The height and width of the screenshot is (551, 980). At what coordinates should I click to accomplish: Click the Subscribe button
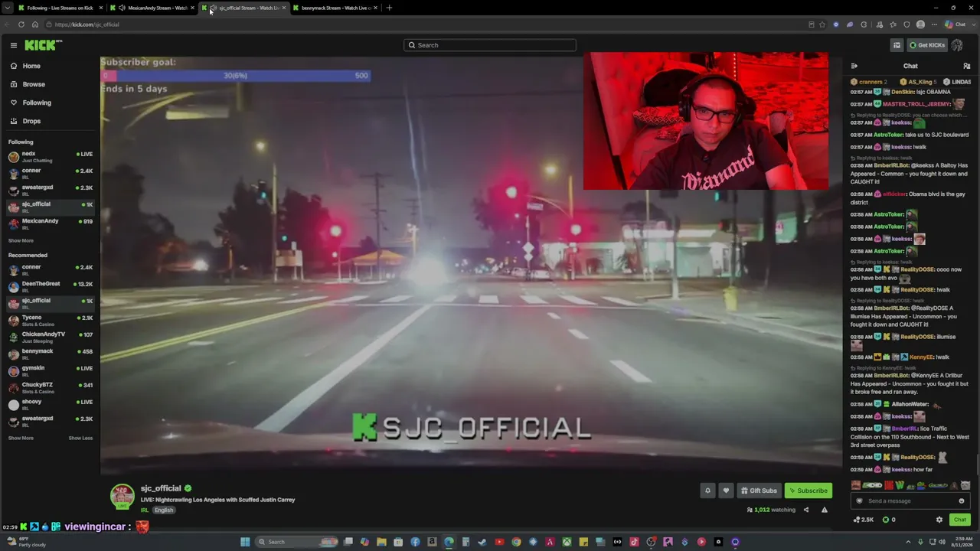pos(808,491)
